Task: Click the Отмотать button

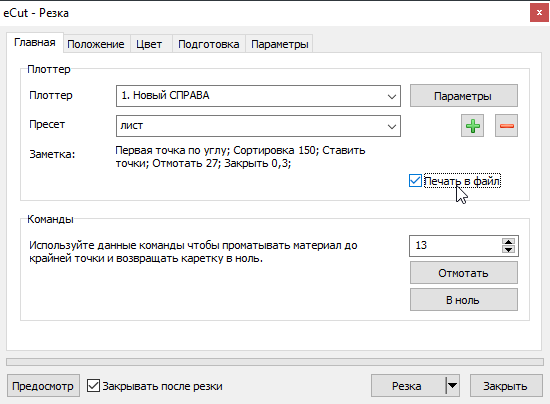Action: click(464, 273)
